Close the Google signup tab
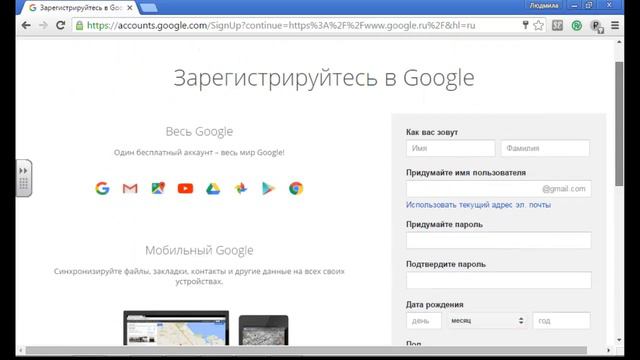The width and height of the screenshot is (640, 360). coord(130,7)
